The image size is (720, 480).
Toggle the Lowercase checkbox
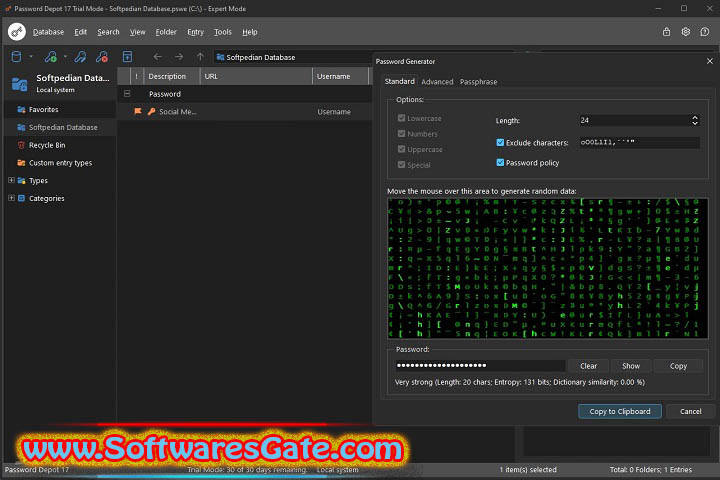[401, 118]
